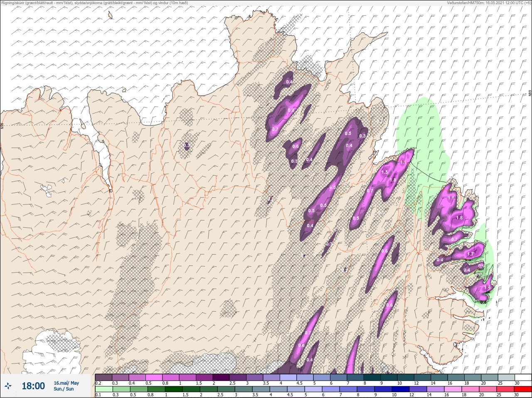
Task: Pick the upper legend swatch labeled 25
Action: [507, 377]
